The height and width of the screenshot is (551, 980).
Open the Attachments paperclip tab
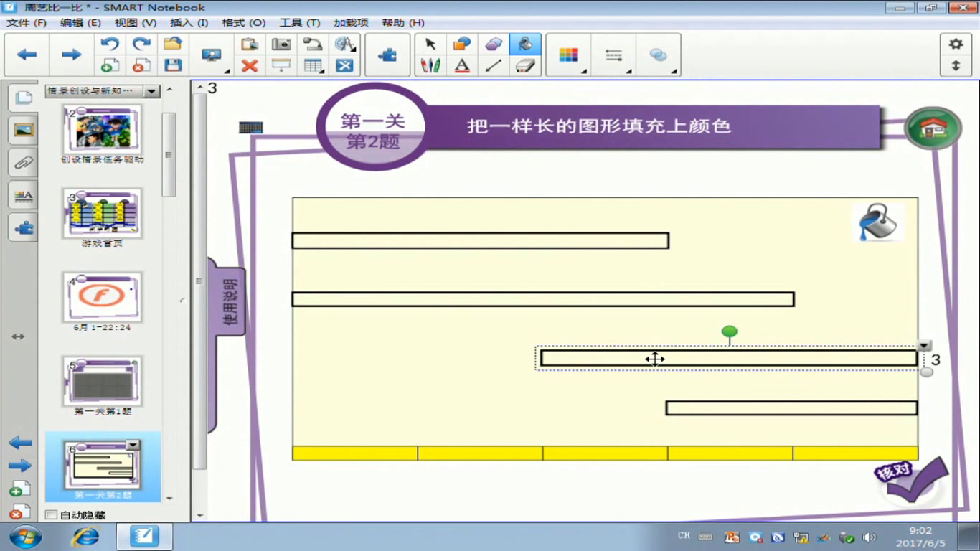[x=23, y=163]
